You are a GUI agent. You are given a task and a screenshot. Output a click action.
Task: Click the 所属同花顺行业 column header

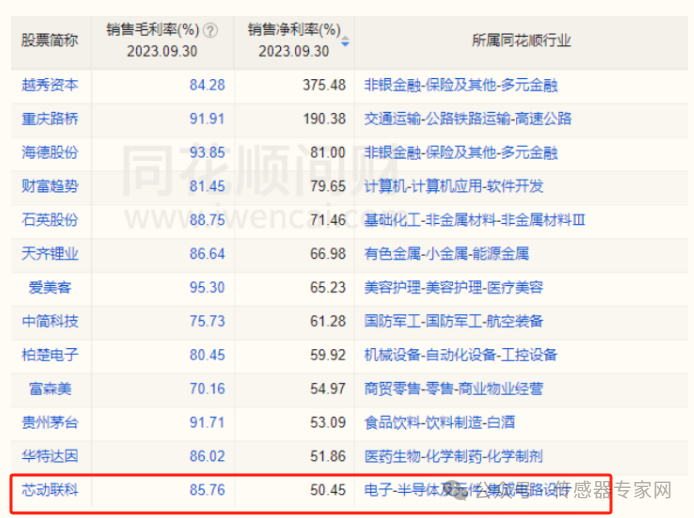[521, 40]
